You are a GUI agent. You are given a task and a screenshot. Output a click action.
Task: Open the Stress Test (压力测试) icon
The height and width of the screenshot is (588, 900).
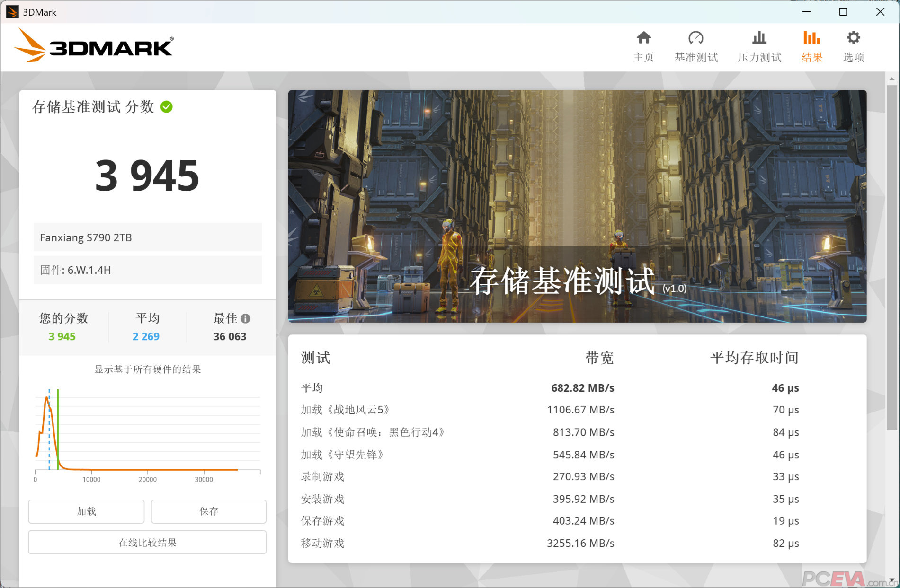[x=759, y=38]
